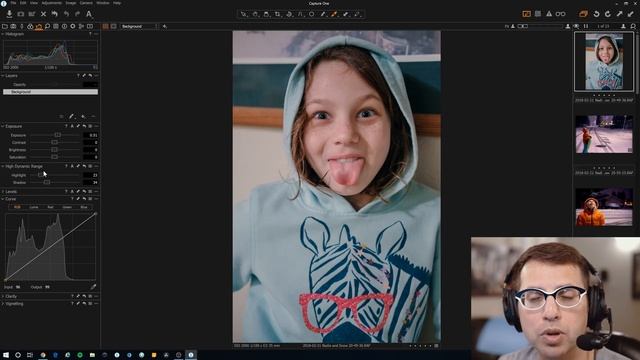Click rotate left icon in top-right toolbar
This screenshot has height=360, width=640.
[x=596, y=14]
